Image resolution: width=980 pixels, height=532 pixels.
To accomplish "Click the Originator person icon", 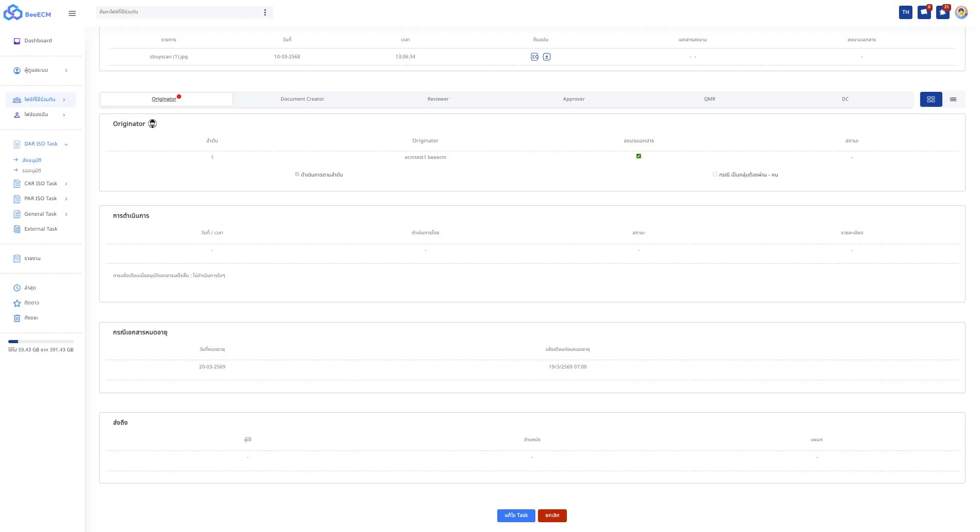I will (x=153, y=124).
